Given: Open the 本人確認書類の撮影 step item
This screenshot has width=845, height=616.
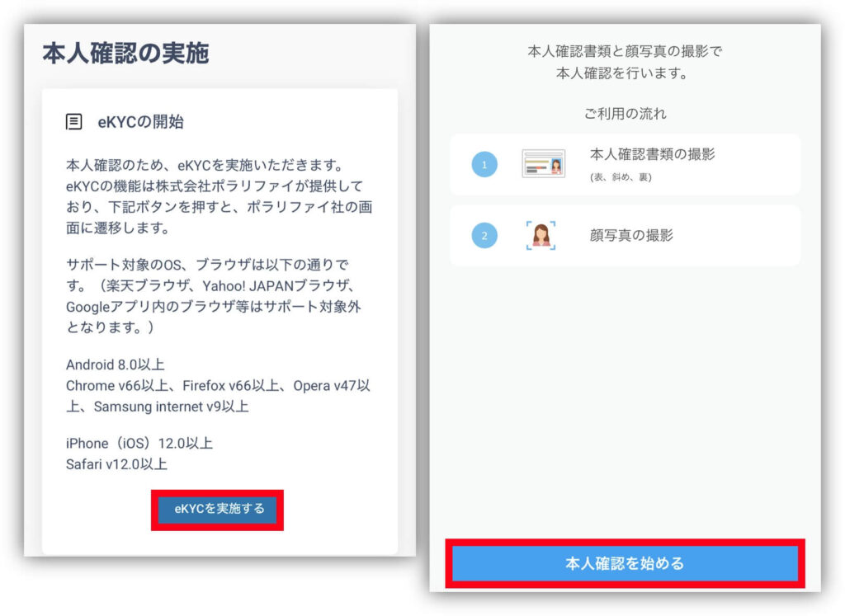Looking at the screenshot, I should tap(625, 164).
